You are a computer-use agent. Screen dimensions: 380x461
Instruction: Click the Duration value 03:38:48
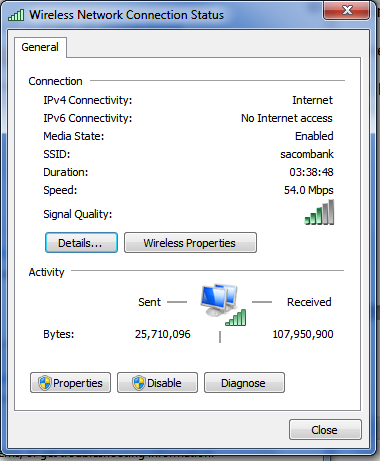point(311,172)
